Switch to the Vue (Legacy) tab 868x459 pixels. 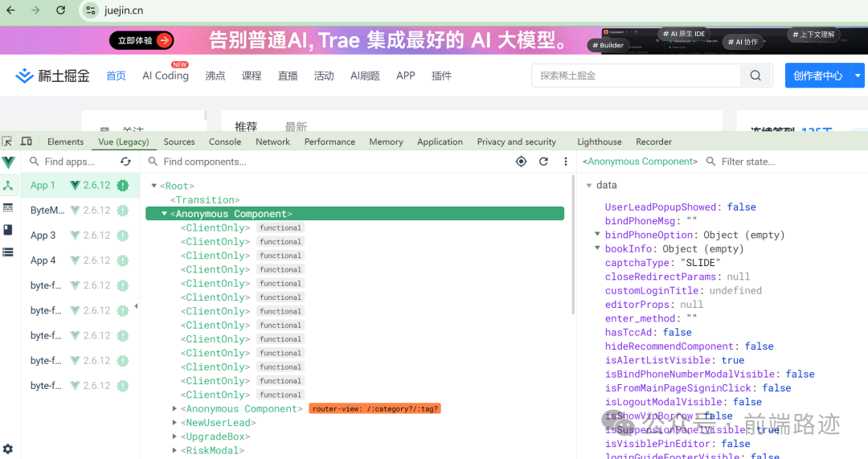pyautogui.click(x=124, y=141)
